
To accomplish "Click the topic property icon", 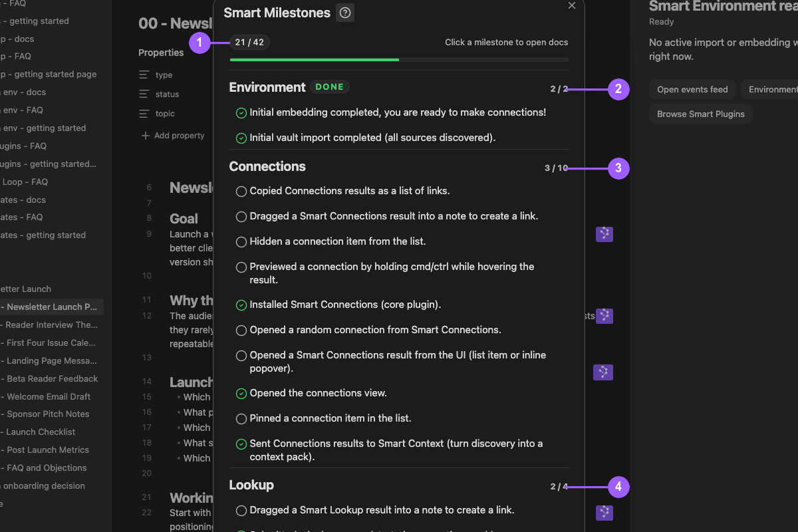I will coord(144,114).
